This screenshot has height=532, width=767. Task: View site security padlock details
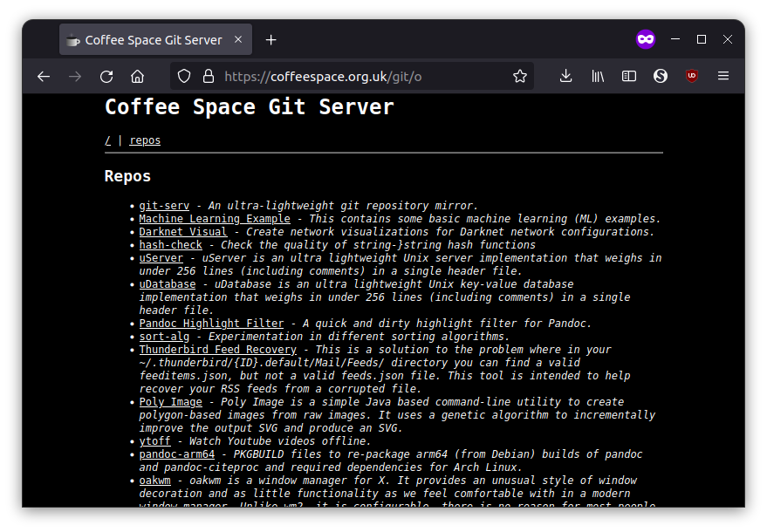(x=209, y=76)
